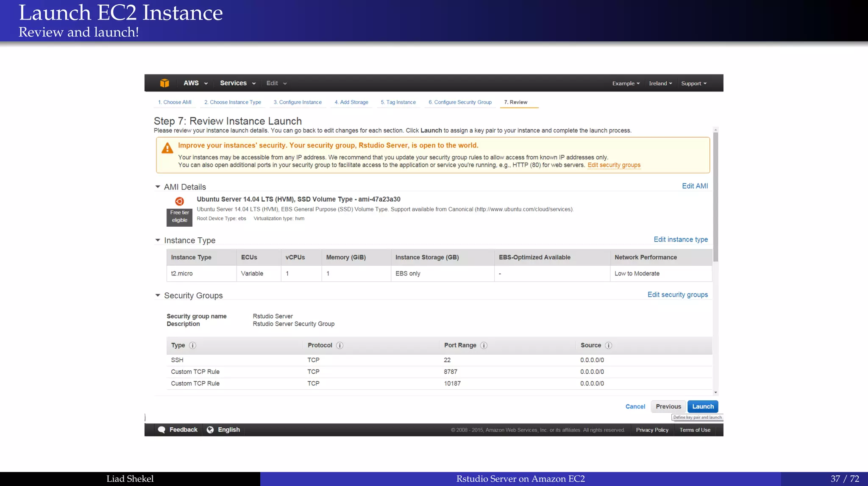Click the Feedback button in footer
The height and width of the screenshot is (486, 868).
(x=178, y=430)
